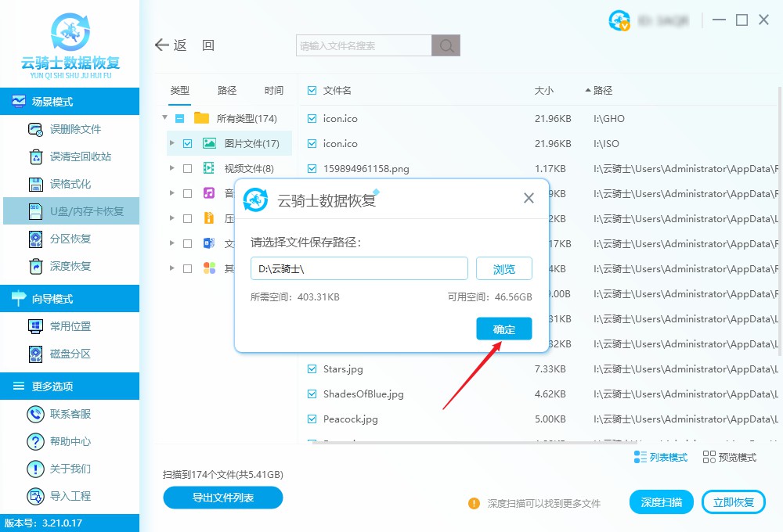This screenshot has height=532, width=783.
Task: Open the 向导模式 section header
Action: tap(70, 298)
